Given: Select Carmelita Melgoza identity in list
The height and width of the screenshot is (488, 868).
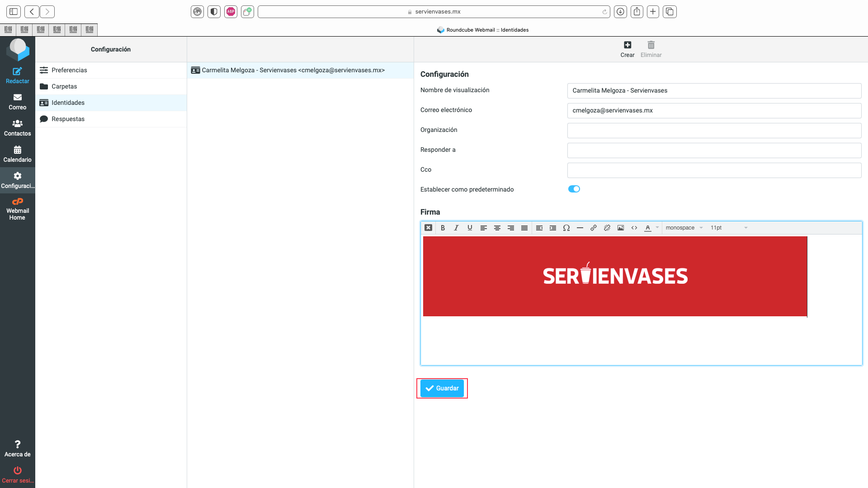Looking at the screenshot, I should tap(300, 70).
